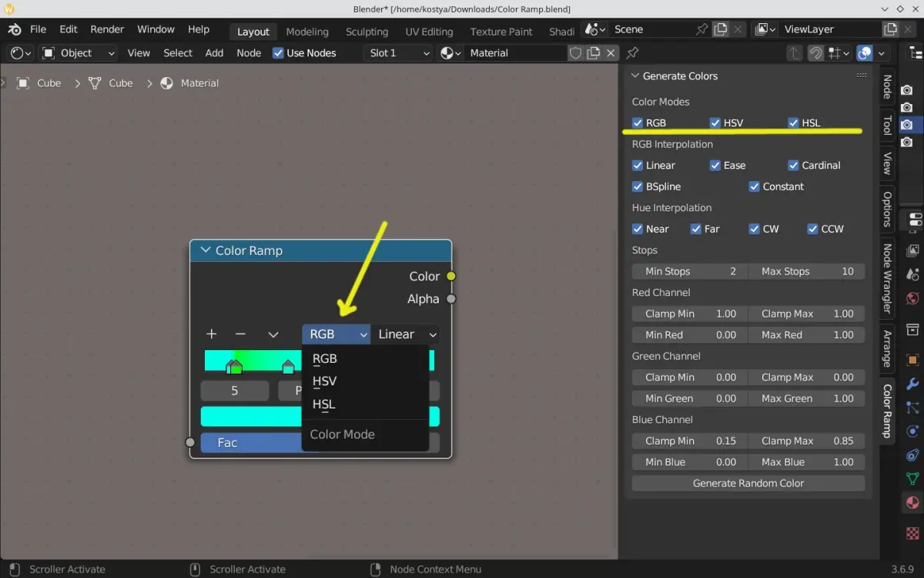Open the Texture checker tab icon
The height and width of the screenshot is (578, 924).
913,533
